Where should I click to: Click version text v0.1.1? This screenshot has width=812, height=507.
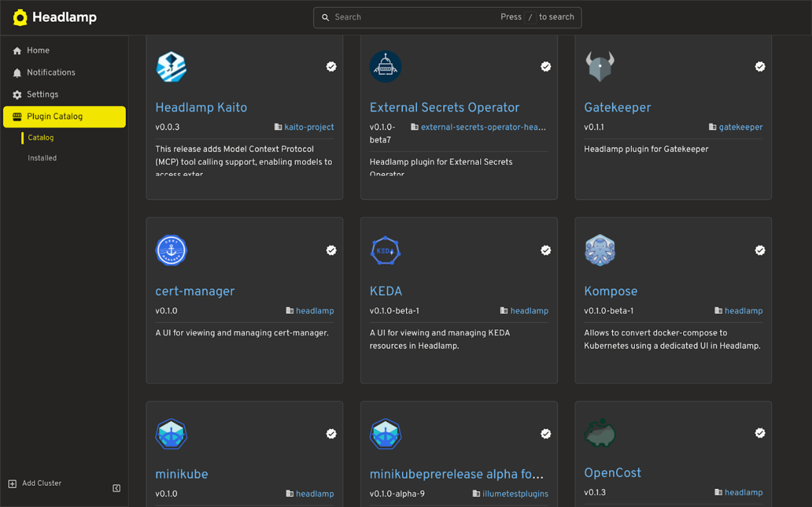click(x=594, y=127)
